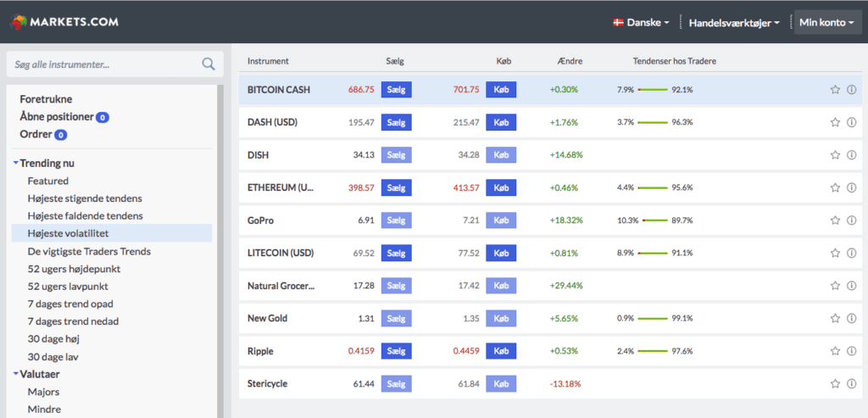The image size is (868, 418).
Task: Open the Handelsværktøjer dropdown
Action: point(734,23)
